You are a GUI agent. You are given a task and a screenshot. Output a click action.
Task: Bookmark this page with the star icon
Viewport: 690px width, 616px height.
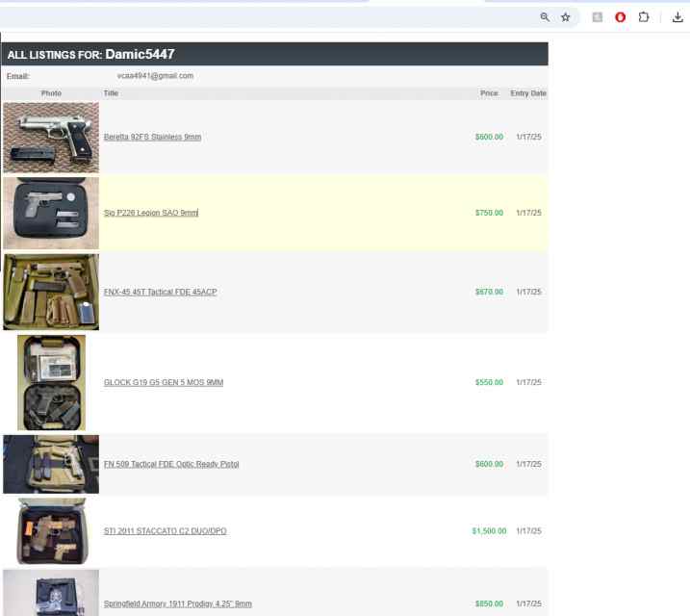point(566,17)
